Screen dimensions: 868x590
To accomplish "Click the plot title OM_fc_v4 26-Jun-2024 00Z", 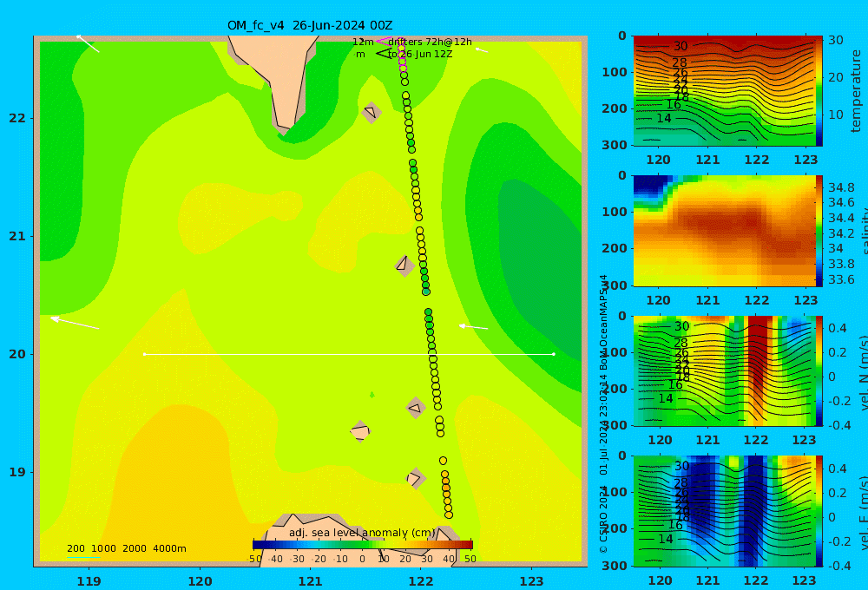I will pos(310,25).
